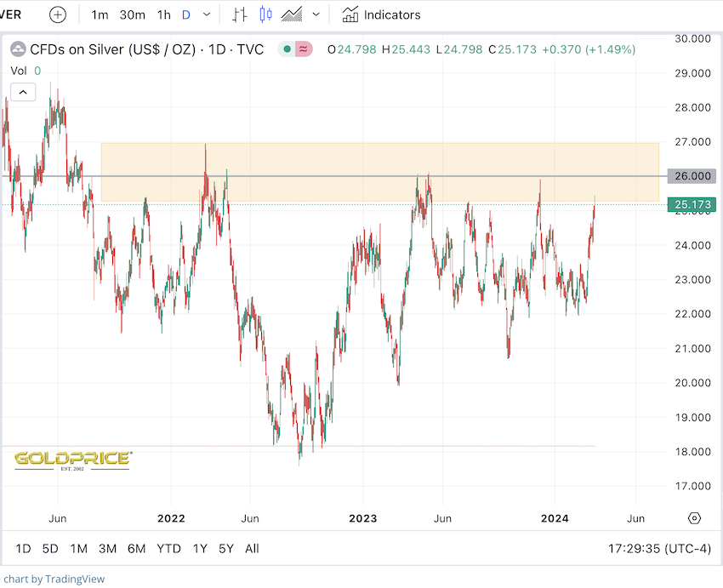
Task: Select the 5Y date range
Action: [x=226, y=549]
